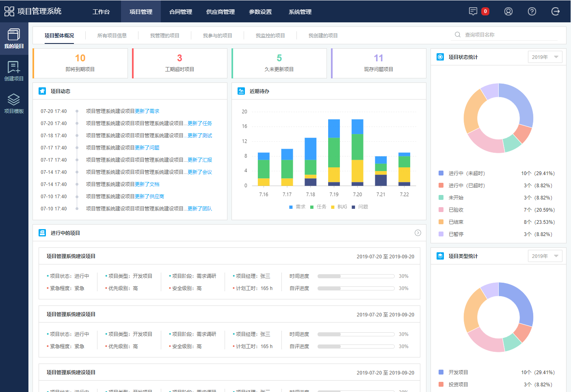Toggle 进行中（未超时） legend in status chart
The image size is (571, 392).
(x=462, y=173)
